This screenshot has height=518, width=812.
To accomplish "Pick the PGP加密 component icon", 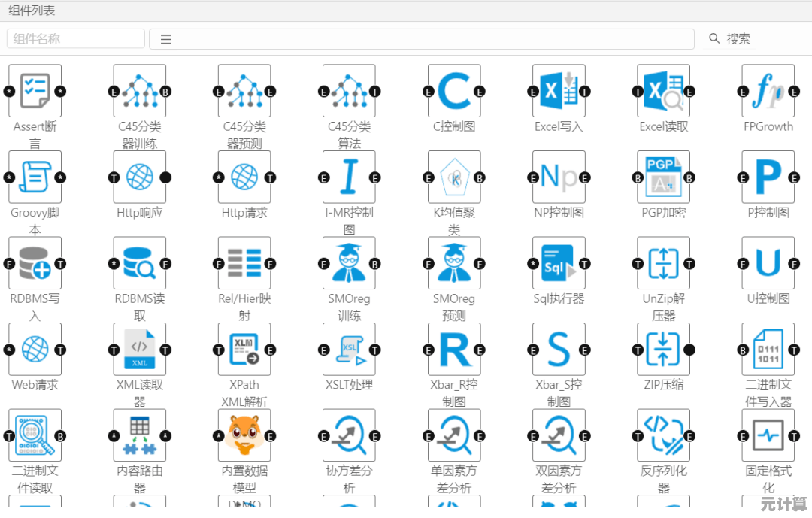I will pyautogui.click(x=663, y=177).
